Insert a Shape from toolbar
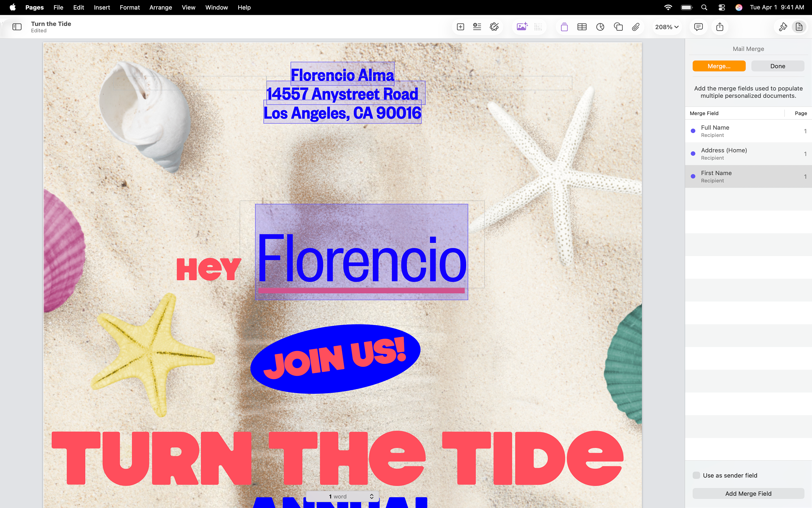Image resolution: width=812 pixels, height=508 pixels. [618, 27]
